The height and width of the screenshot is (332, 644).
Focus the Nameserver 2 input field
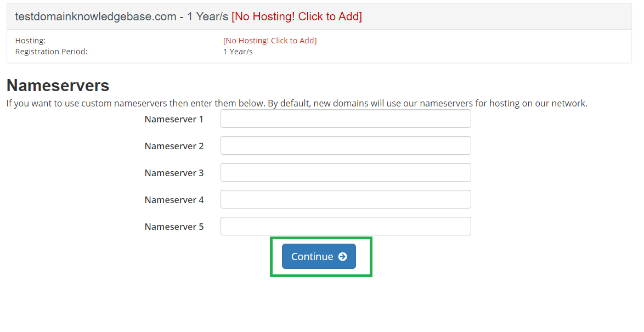[346, 145]
